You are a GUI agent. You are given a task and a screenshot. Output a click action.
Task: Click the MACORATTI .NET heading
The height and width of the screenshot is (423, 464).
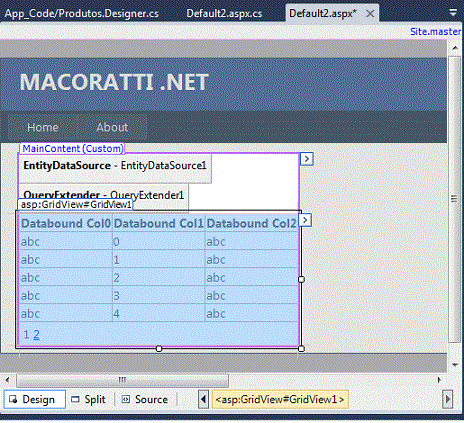coord(114,82)
